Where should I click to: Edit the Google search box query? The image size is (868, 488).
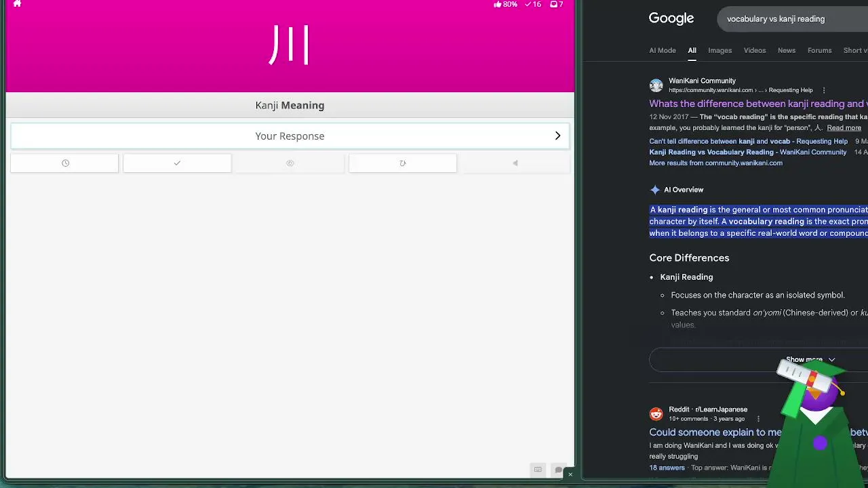(792, 19)
